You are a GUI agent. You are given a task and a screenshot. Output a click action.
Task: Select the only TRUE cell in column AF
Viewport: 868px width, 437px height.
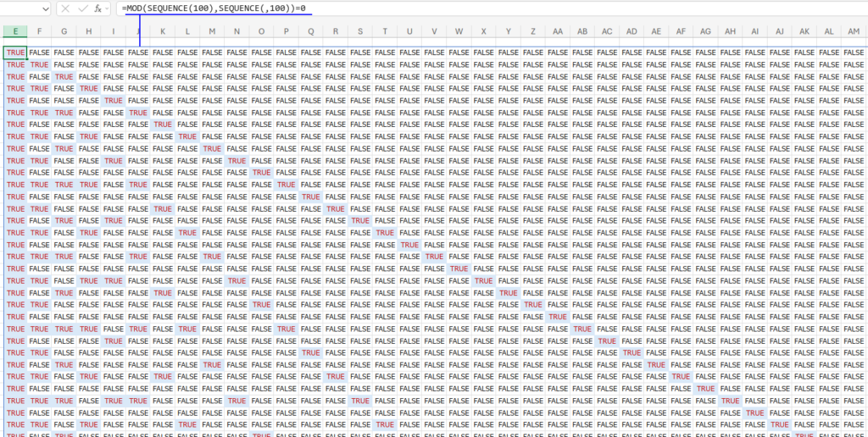[682, 377]
